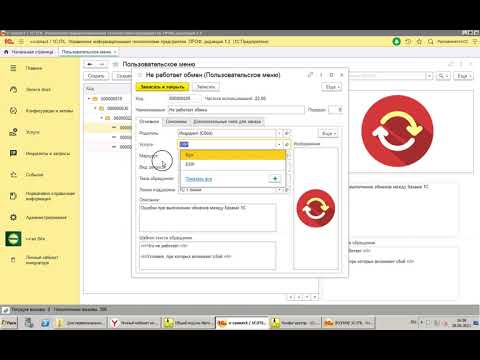
Task: Switch to the Начальная страница tab
Action: click(x=29, y=52)
